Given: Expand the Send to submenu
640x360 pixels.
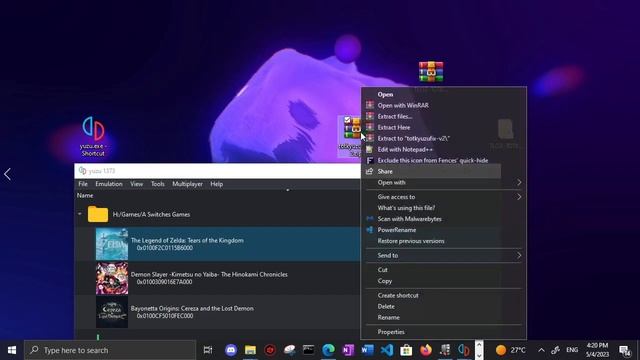Looking at the screenshot, I should tap(519, 256).
